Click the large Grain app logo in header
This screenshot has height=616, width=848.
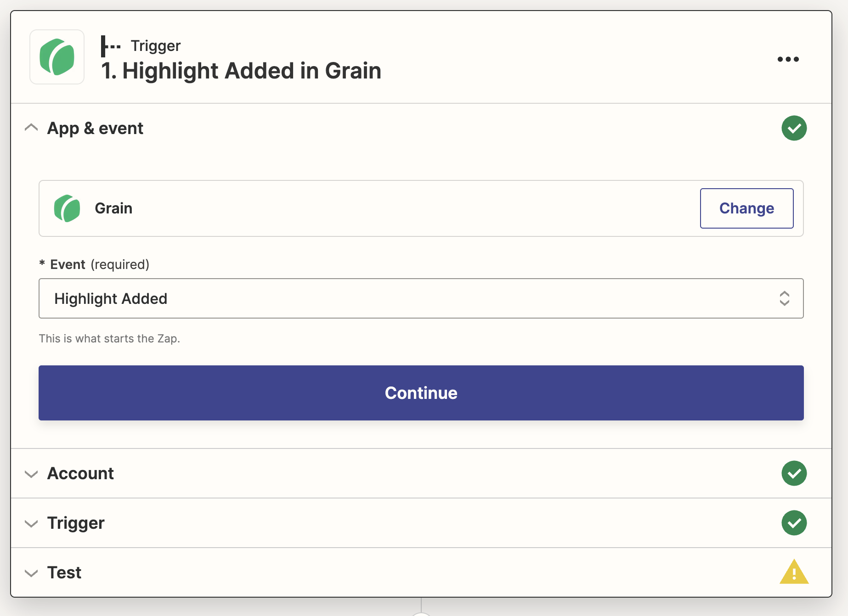(57, 57)
